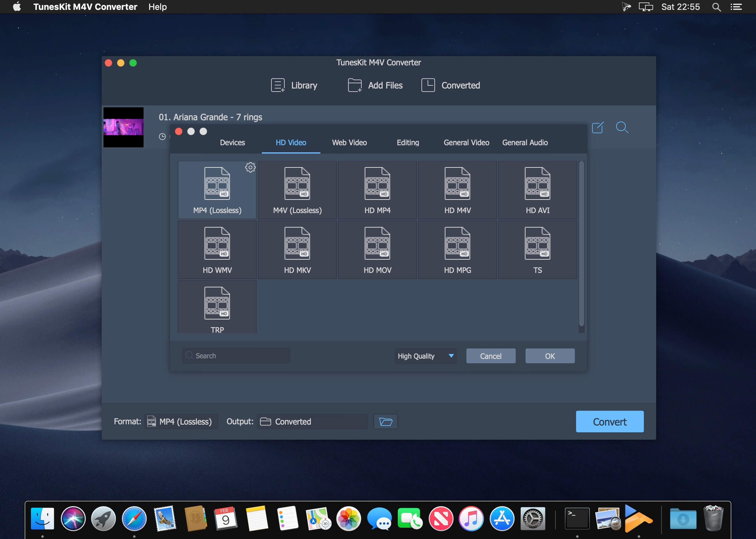Select the HD MPG format
756x539 pixels.
click(457, 249)
